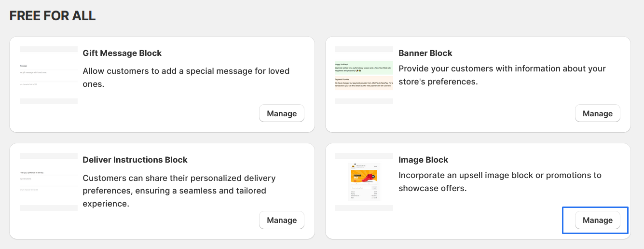Click the gray placeholder bar atop Banner preview
The width and height of the screenshot is (644, 249).
364,49
